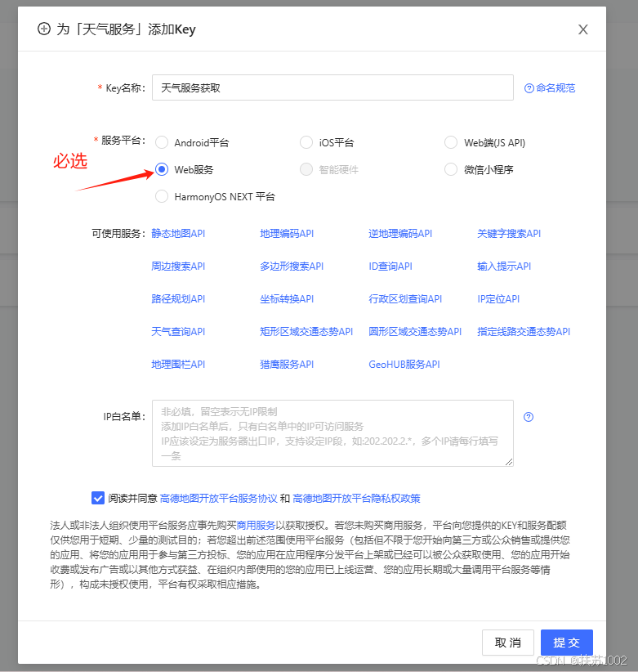The width and height of the screenshot is (638, 672).
Task: Click the help icon next to IP白名单
Action: point(529,417)
